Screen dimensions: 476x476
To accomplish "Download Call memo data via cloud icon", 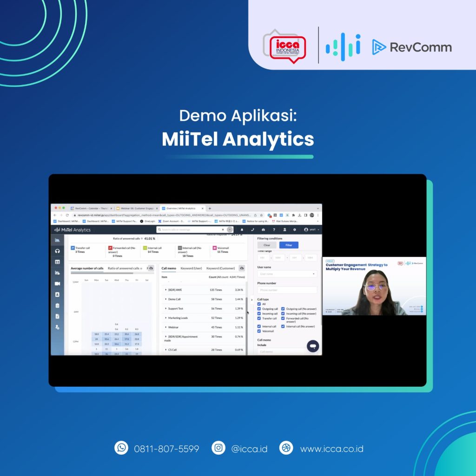I will click(x=242, y=268).
